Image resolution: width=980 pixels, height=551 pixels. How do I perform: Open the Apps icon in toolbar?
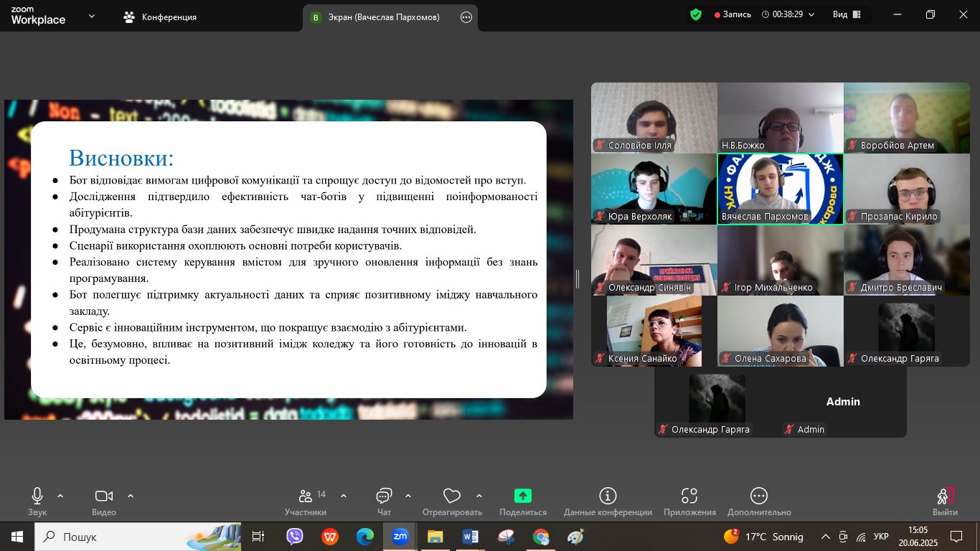[x=689, y=496]
